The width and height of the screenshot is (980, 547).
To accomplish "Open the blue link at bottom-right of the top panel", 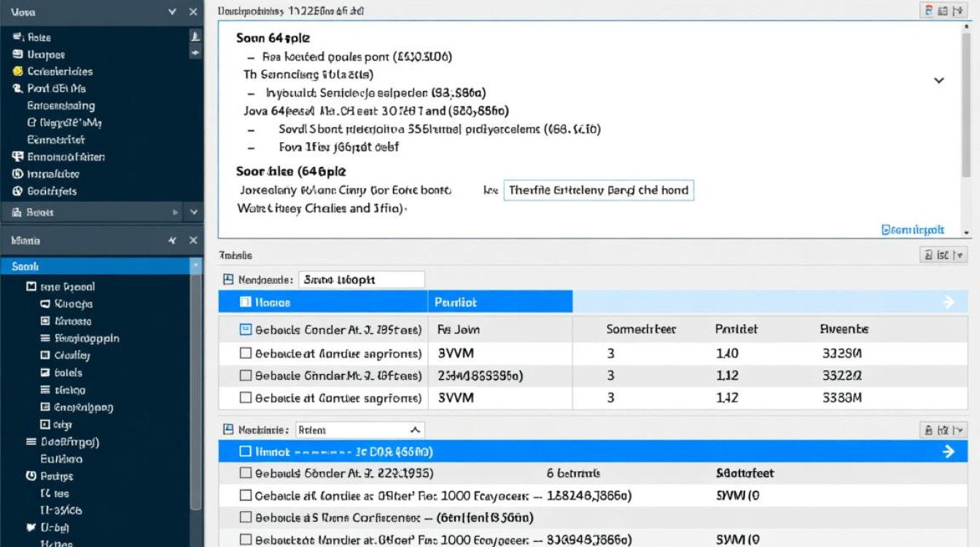I will point(913,230).
